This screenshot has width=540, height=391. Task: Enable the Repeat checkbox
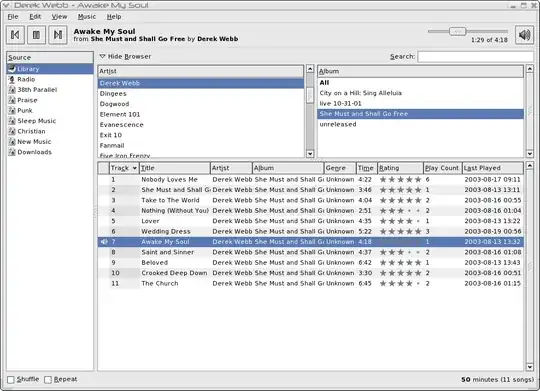48,380
